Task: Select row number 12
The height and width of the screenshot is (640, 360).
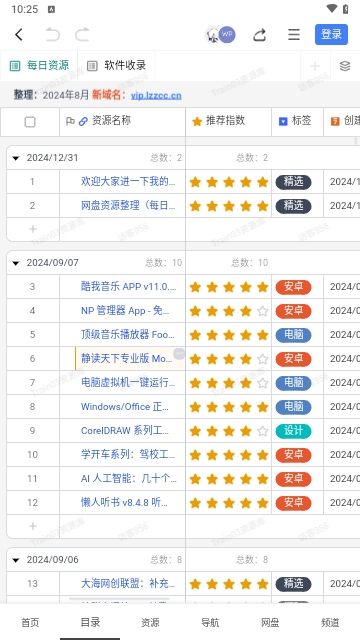Action: [x=32, y=502]
